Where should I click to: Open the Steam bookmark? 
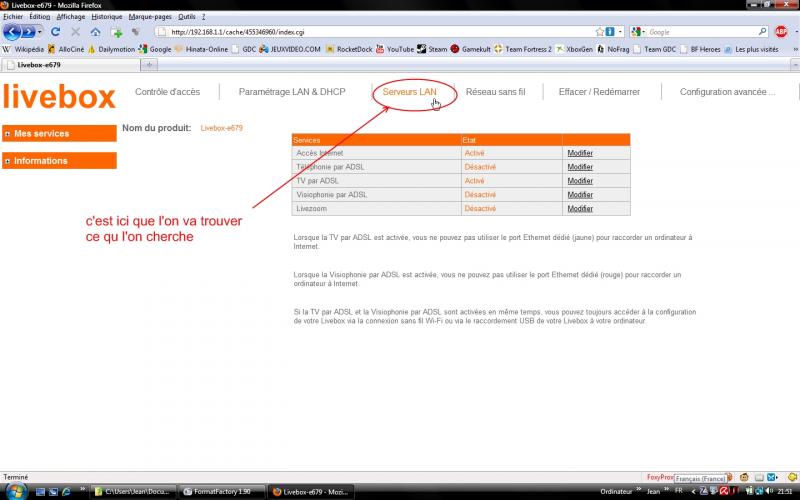(432, 49)
